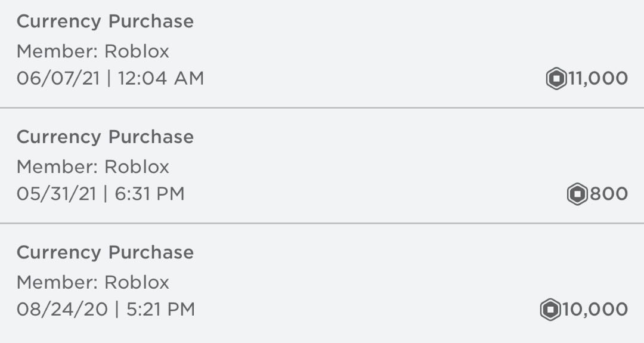Click Roblox member name in 05/31/21 transaction

[x=137, y=167]
